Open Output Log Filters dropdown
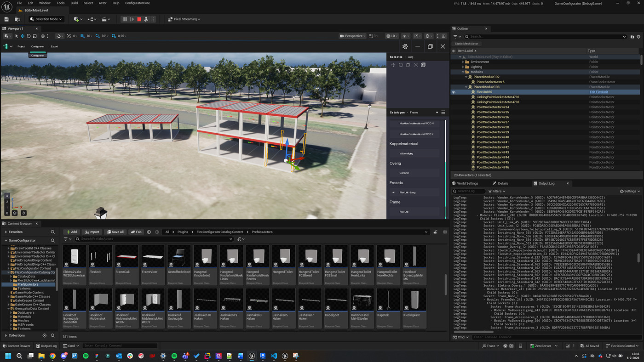Screen dimensions: 644x362 click(496, 191)
